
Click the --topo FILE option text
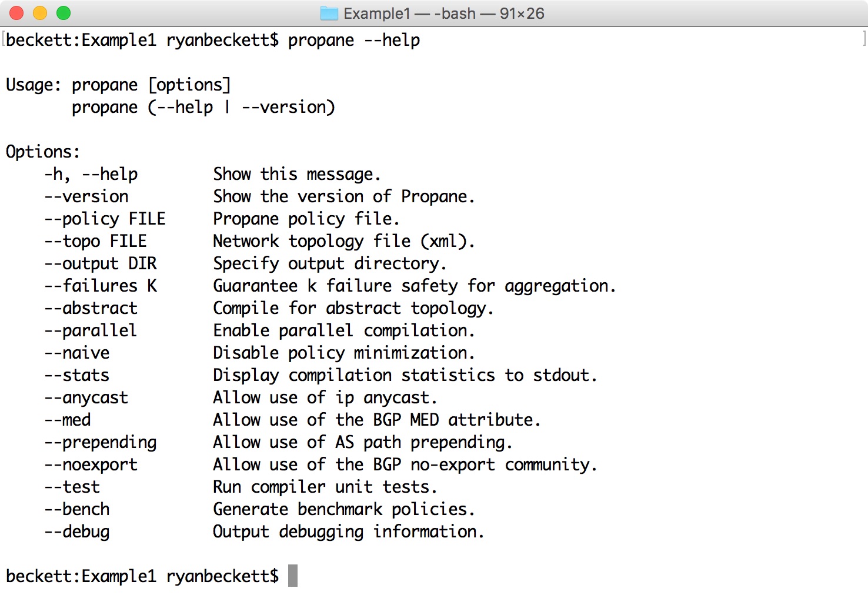pyautogui.click(x=95, y=241)
